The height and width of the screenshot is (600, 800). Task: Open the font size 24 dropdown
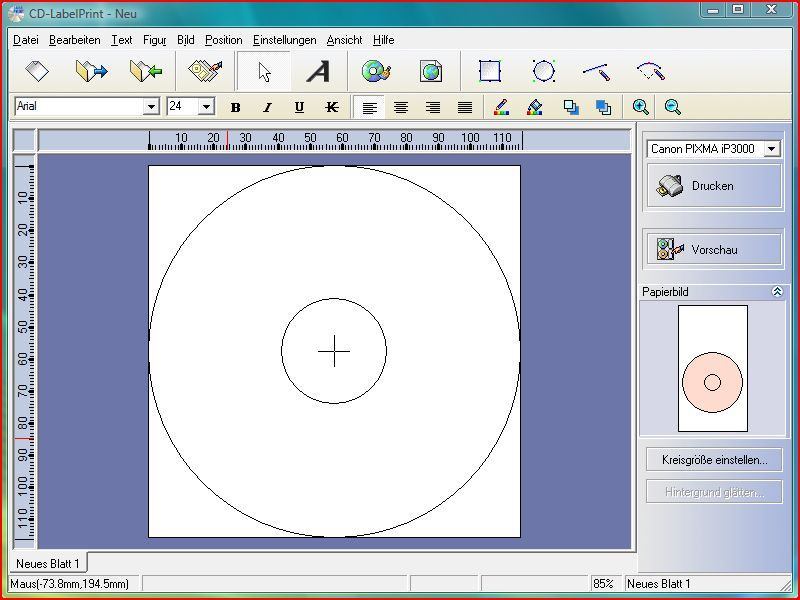[206, 107]
